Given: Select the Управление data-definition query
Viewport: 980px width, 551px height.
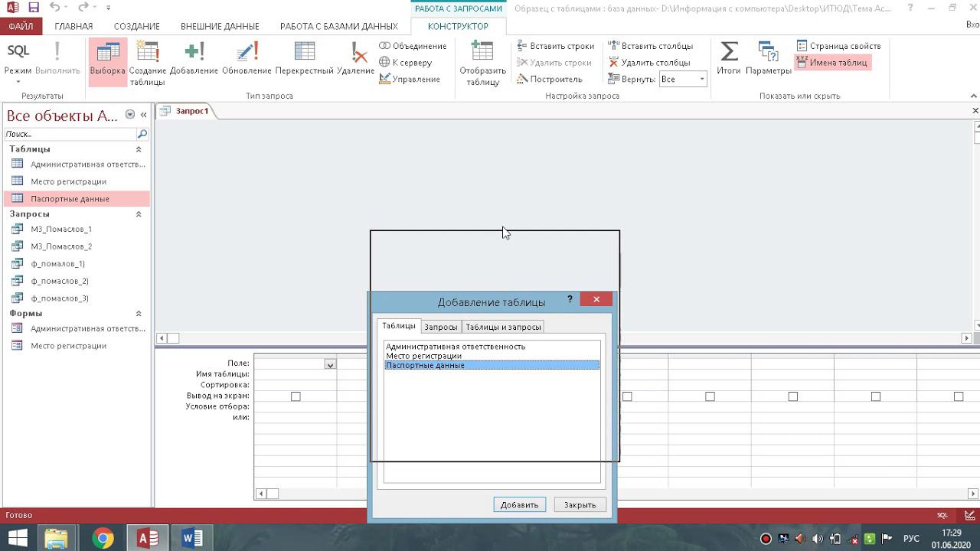Looking at the screenshot, I should (x=410, y=80).
